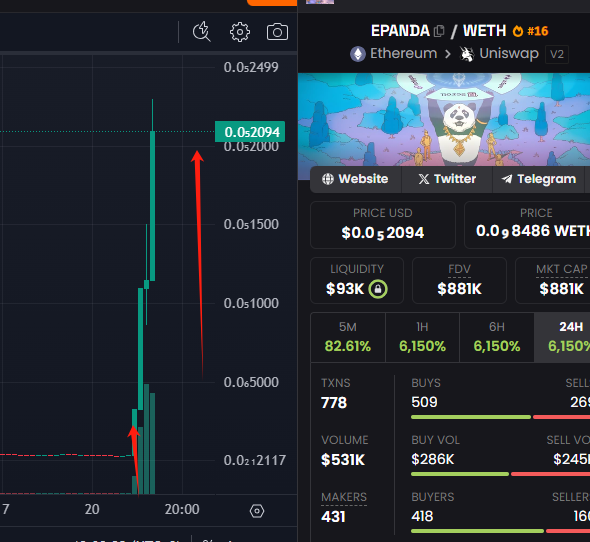This screenshot has width=590, height=542.
Task: Click the 20:00 time axis label
Action: [182, 509]
